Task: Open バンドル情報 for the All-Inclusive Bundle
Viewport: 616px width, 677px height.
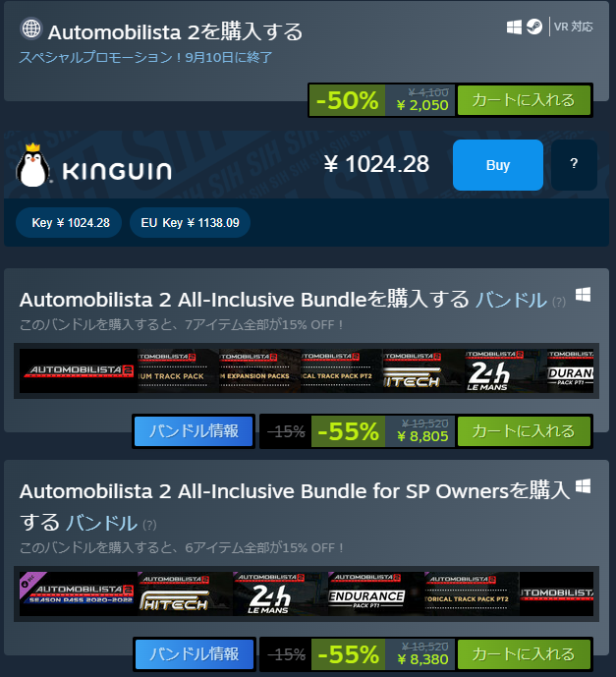Action: coord(194,431)
